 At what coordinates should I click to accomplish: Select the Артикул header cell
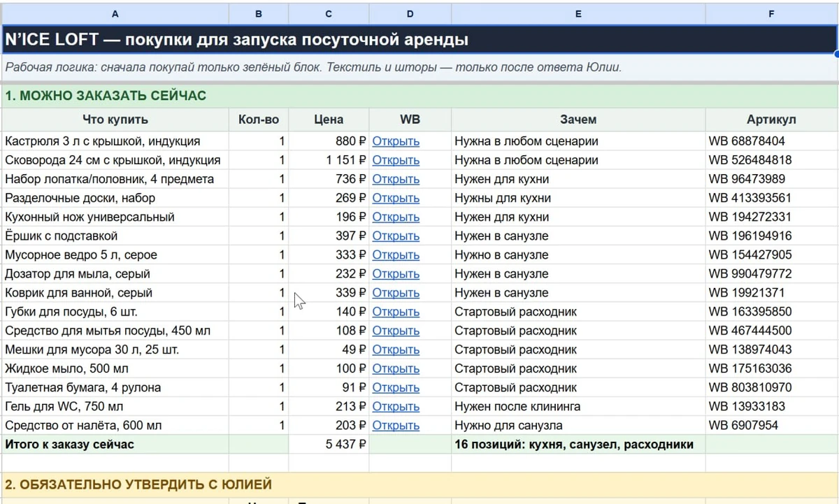771,120
